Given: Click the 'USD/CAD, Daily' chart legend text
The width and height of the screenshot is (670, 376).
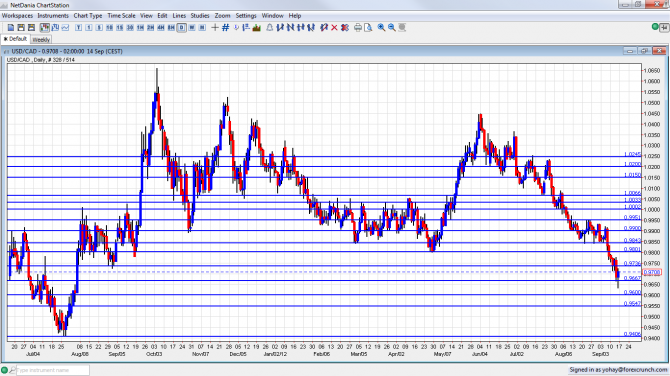Looking at the screenshot, I should point(41,60).
